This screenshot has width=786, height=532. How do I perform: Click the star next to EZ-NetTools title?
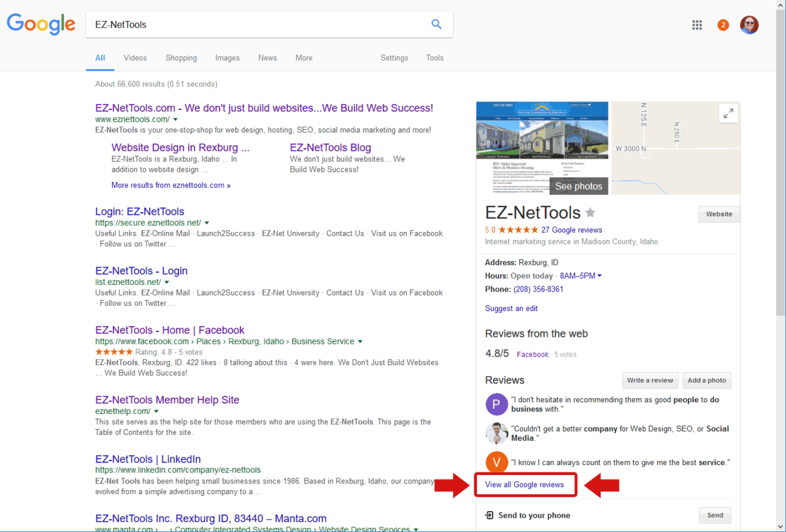pyautogui.click(x=590, y=213)
